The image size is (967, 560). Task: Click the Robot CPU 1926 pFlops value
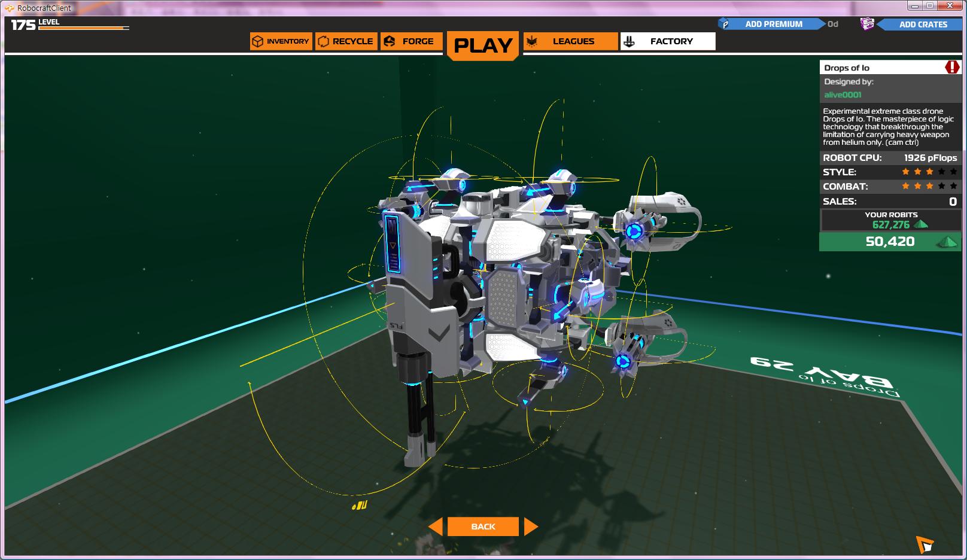click(930, 158)
